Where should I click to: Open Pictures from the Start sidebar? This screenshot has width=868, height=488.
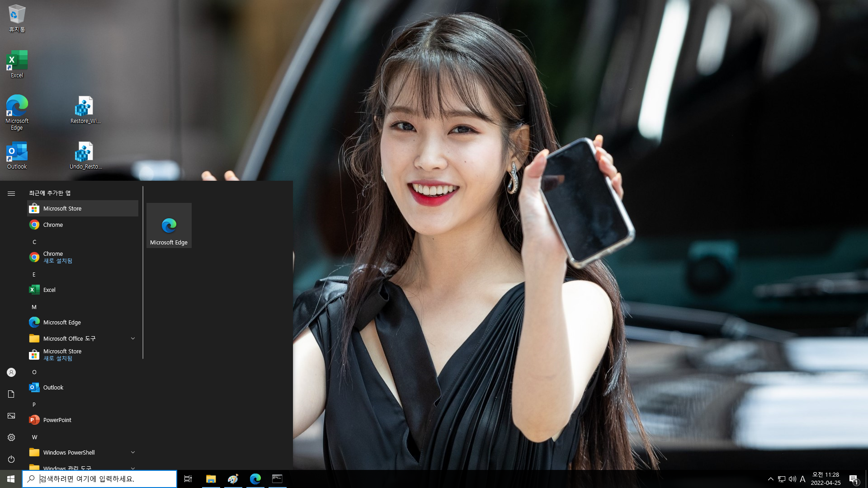(x=11, y=416)
